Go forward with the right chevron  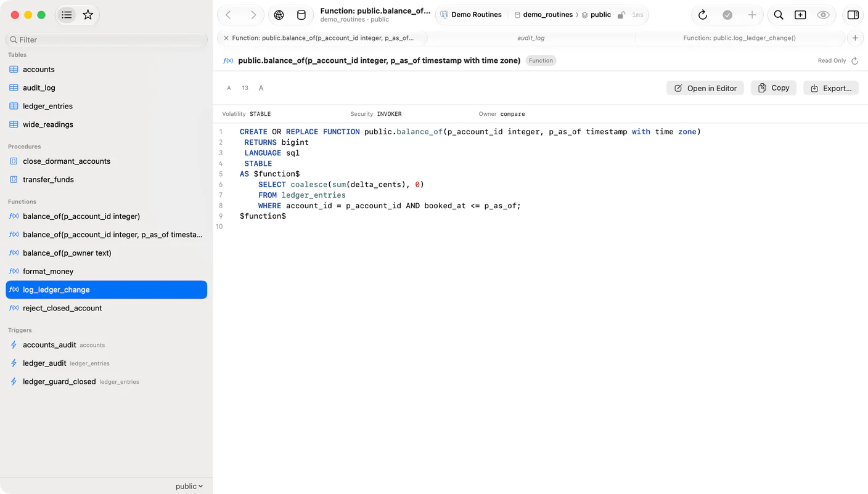pos(253,15)
